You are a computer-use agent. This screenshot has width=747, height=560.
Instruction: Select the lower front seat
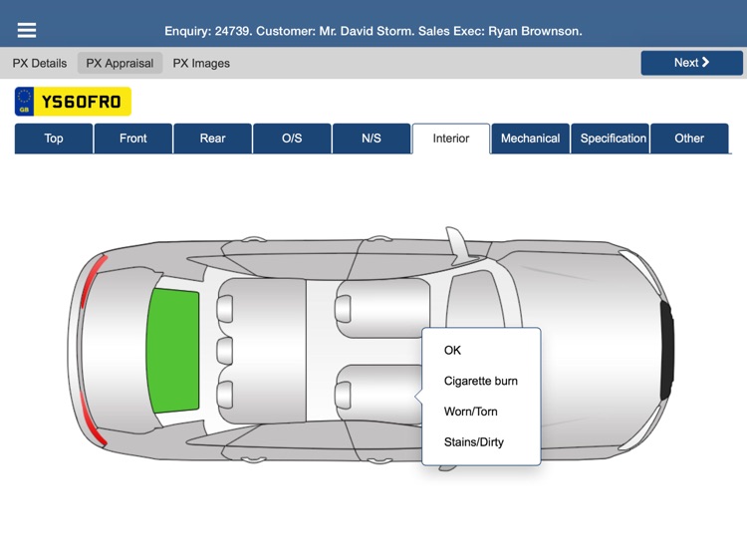378,394
